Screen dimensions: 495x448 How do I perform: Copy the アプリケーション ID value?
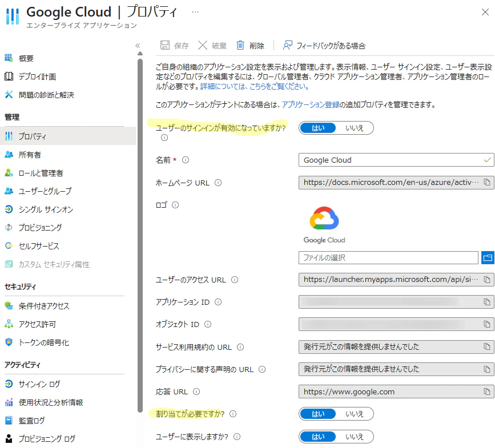[487, 302]
